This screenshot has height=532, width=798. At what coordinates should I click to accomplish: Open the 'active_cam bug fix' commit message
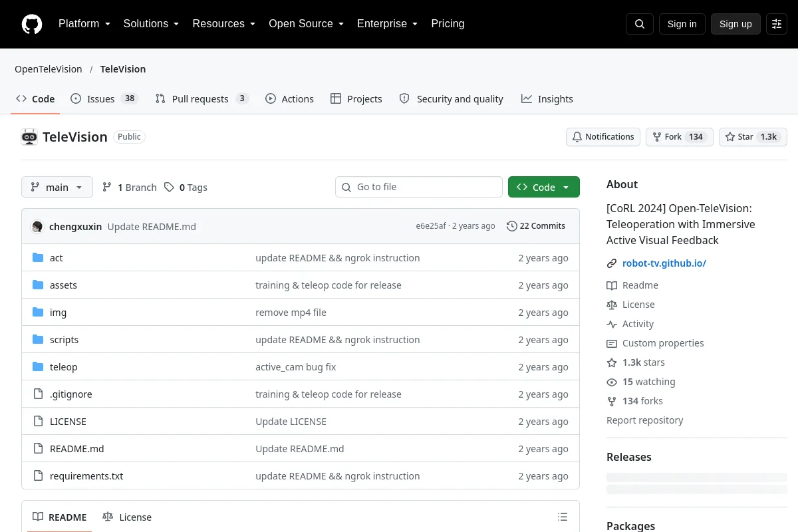coord(296,367)
